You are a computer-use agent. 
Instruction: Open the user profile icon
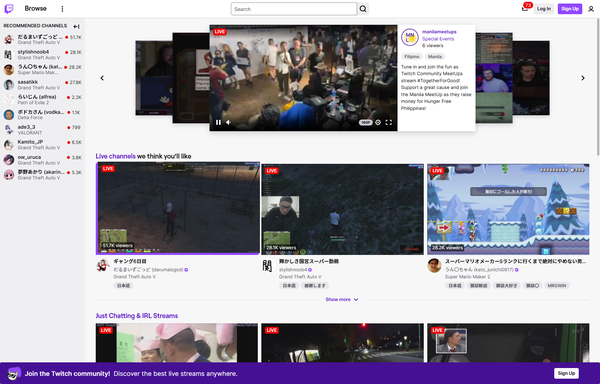coord(591,9)
